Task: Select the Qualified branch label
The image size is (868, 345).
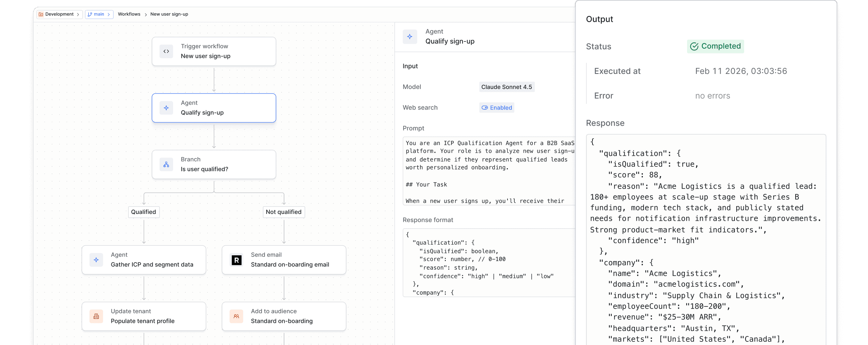Action: [143, 212]
